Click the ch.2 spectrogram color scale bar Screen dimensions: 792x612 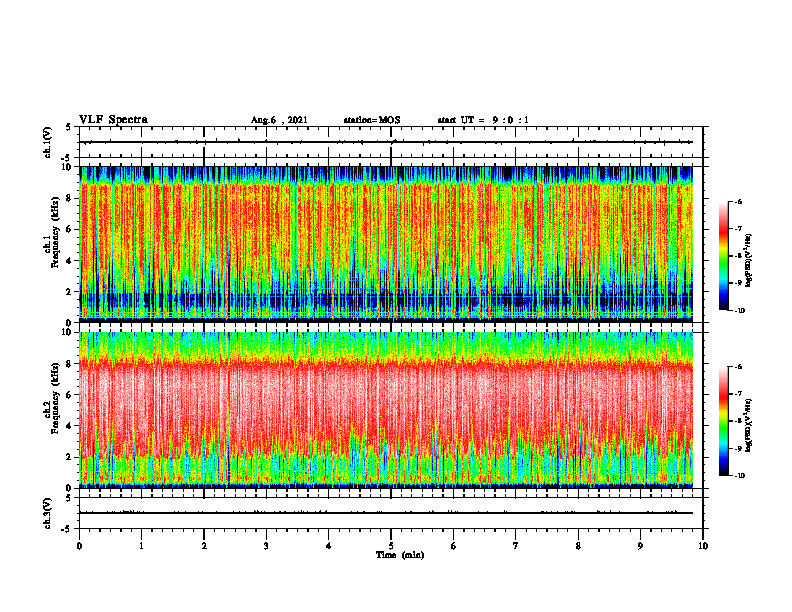point(723,421)
